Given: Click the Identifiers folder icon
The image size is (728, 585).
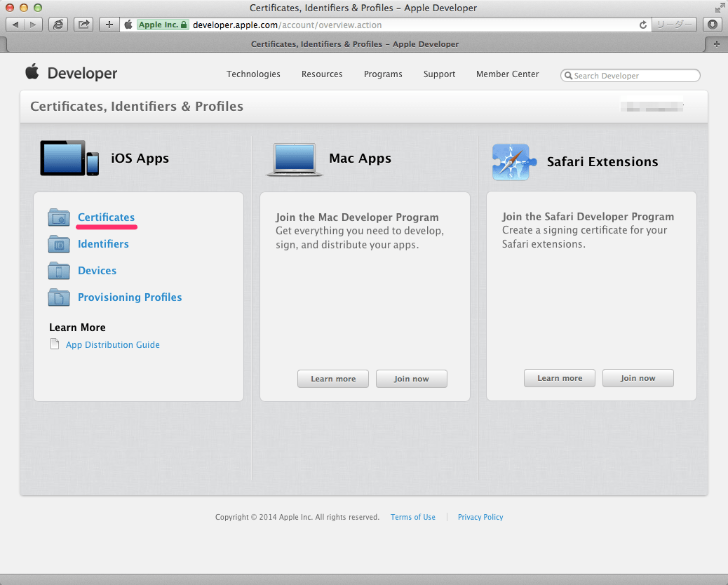Looking at the screenshot, I should click(59, 244).
